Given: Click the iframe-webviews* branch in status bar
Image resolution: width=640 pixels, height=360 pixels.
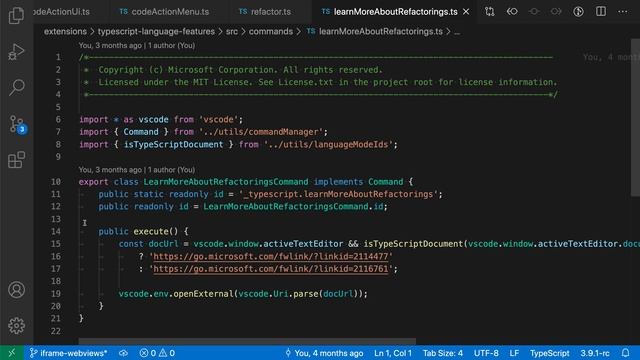Looking at the screenshot, I should (x=69, y=353).
